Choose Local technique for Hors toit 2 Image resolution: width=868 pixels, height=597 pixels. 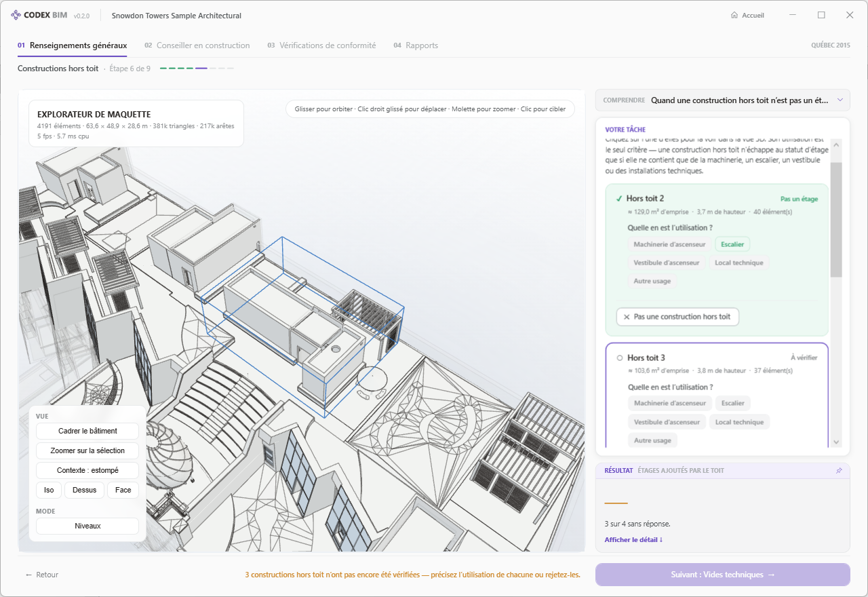point(739,263)
